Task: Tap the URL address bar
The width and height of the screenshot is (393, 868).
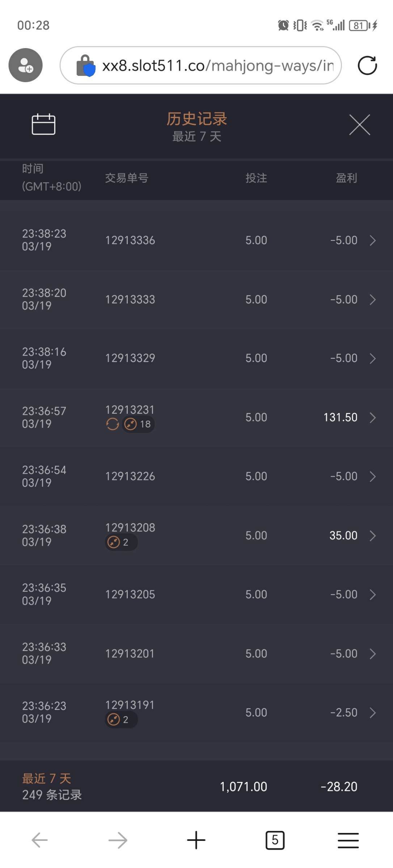Action: click(x=217, y=66)
